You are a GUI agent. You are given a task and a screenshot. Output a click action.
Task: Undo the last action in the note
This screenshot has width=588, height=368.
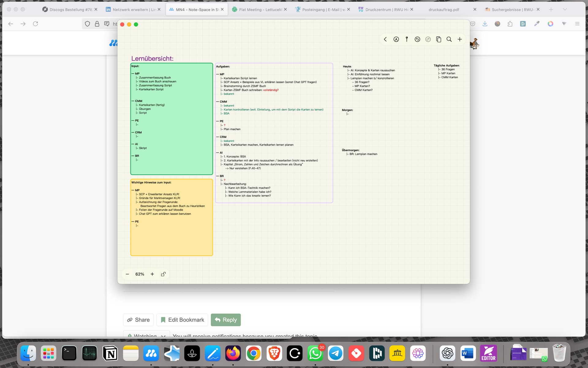pyautogui.click(x=417, y=39)
